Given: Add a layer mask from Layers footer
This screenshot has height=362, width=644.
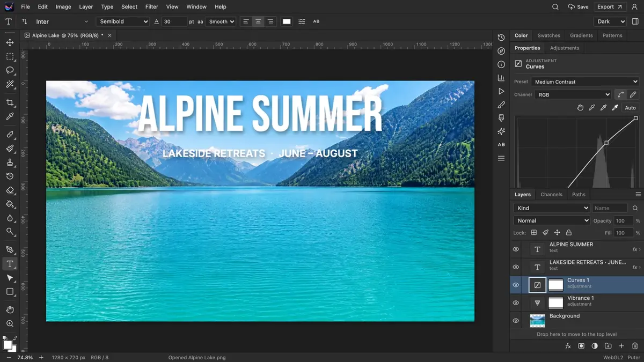Looking at the screenshot, I should (581, 346).
